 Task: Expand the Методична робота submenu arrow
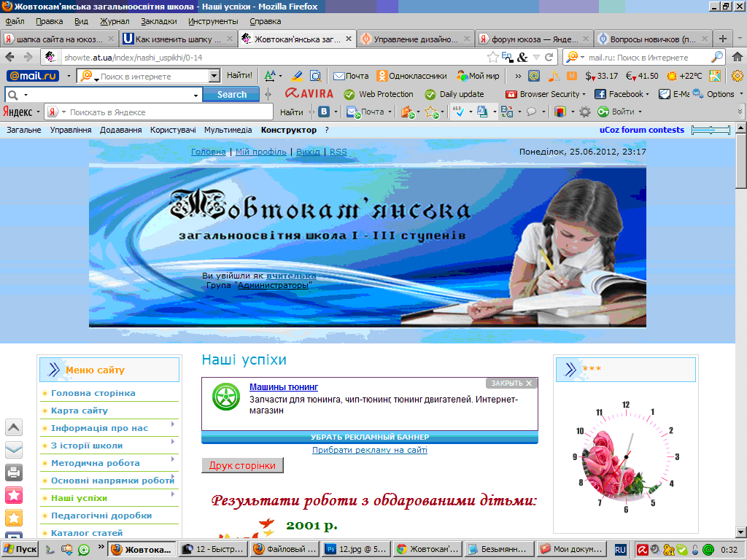(173, 459)
